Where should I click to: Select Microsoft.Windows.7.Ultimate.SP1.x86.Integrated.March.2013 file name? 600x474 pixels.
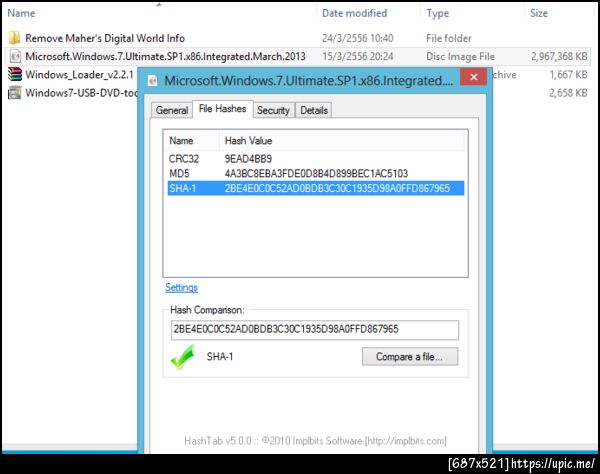coord(165,56)
